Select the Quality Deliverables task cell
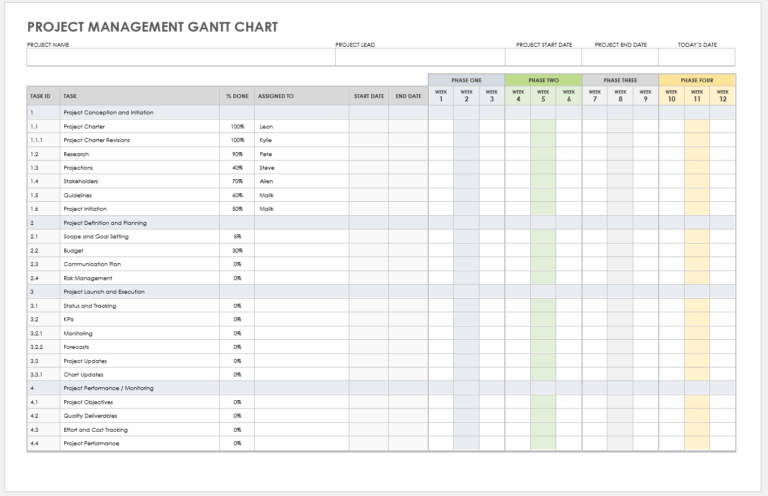768x496 pixels. coord(140,416)
